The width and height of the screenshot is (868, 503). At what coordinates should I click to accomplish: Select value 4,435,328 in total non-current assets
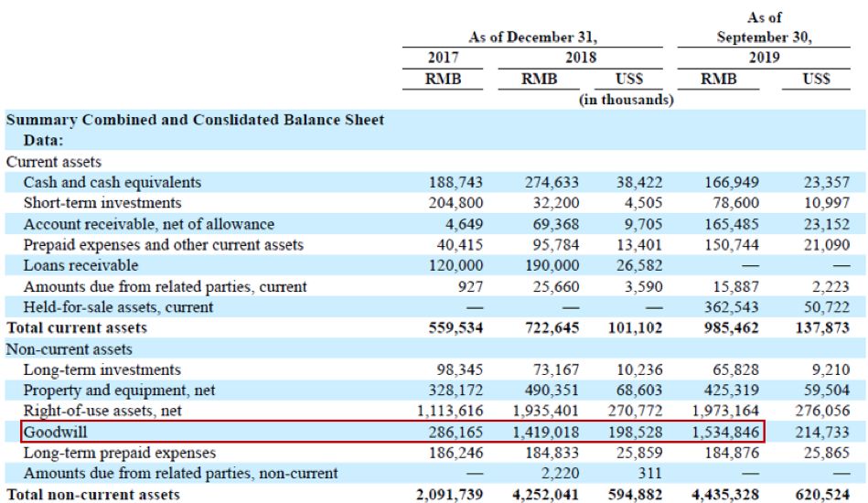pos(725,494)
